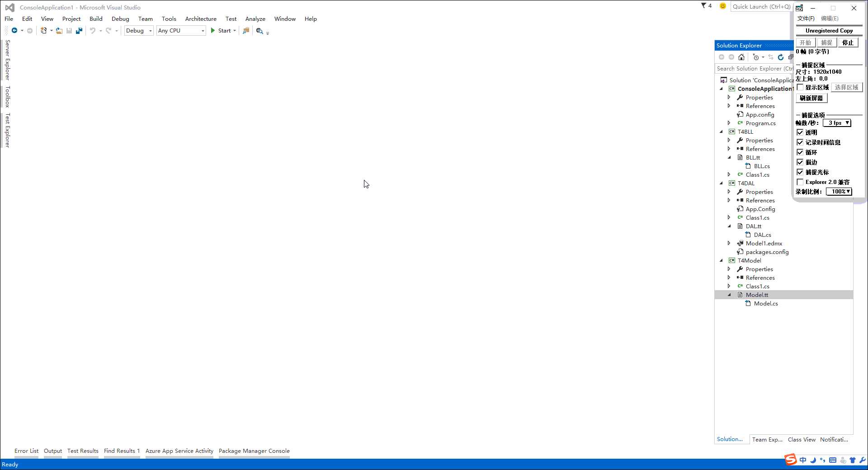The width and height of the screenshot is (868, 470).
Task: Collapse the T4DAL project node
Action: click(722, 183)
